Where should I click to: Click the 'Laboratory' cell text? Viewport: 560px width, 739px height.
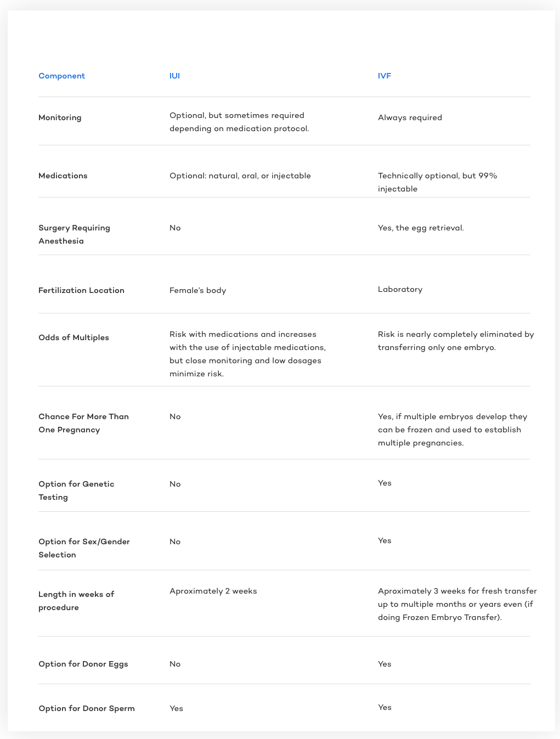(x=400, y=289)
